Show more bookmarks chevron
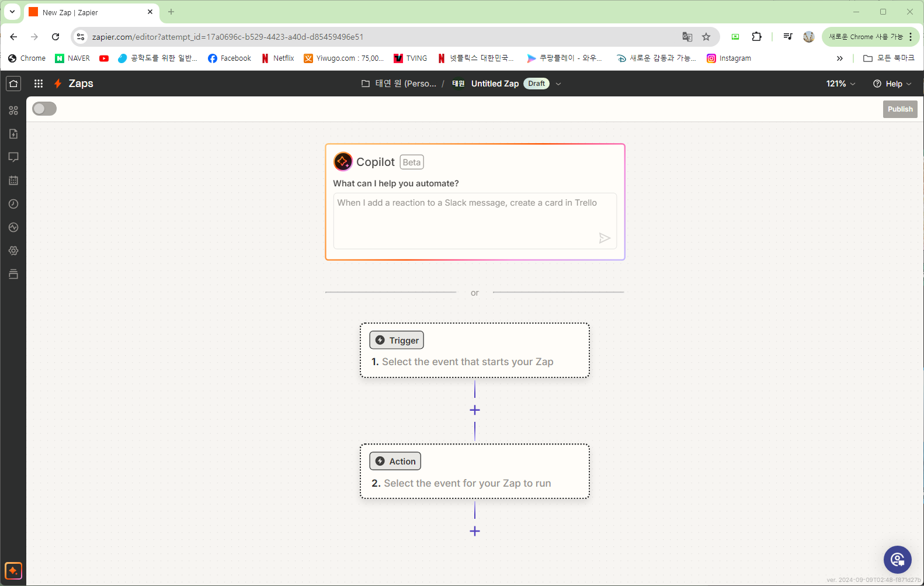The width and height of the screenshot is (924, 586). (x=839, y=58)
